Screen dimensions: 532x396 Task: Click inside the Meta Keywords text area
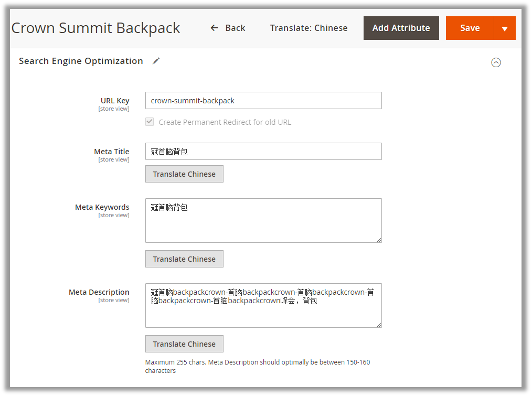(263, 220)
